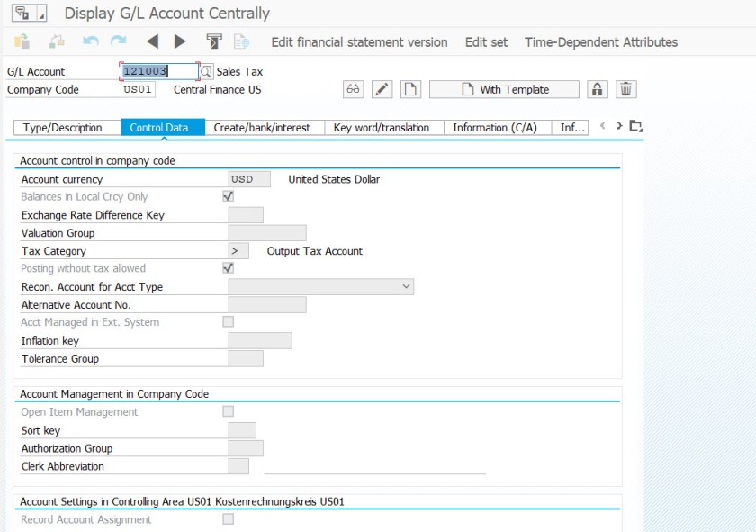Open the SAP menu icon beside the title
756x532 pixels.
tap(29, 13)
